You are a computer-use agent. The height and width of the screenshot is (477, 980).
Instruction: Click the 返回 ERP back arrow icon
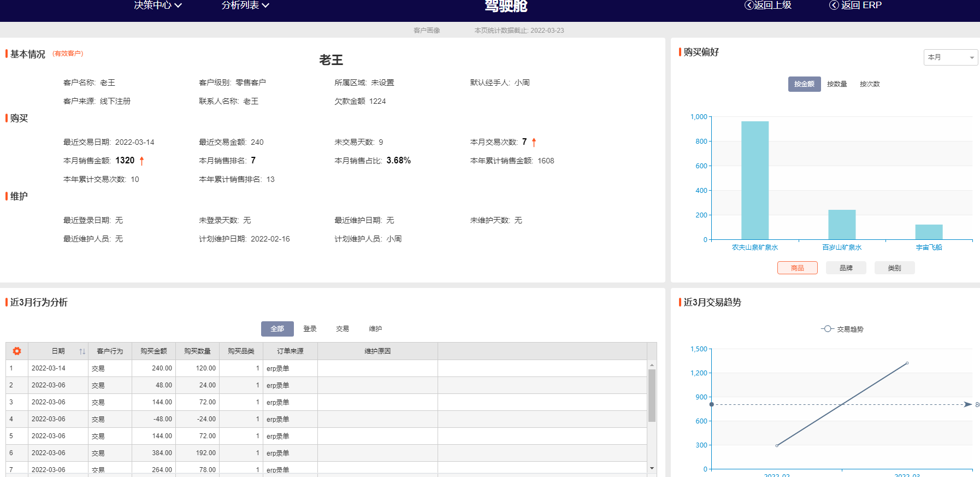(x=834, y=5)
